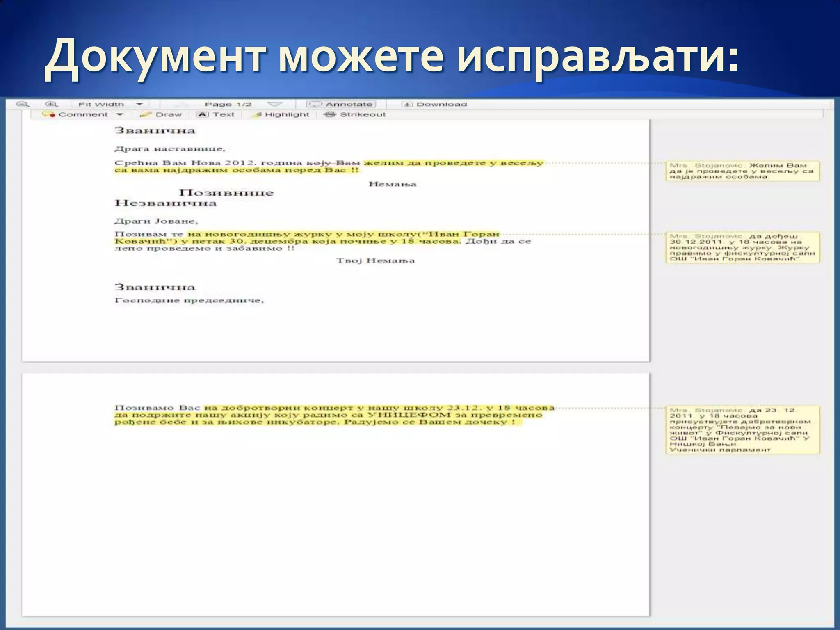Select the Strikeout tool
Screen dimensions: 840x630
[x=356, y=115]
